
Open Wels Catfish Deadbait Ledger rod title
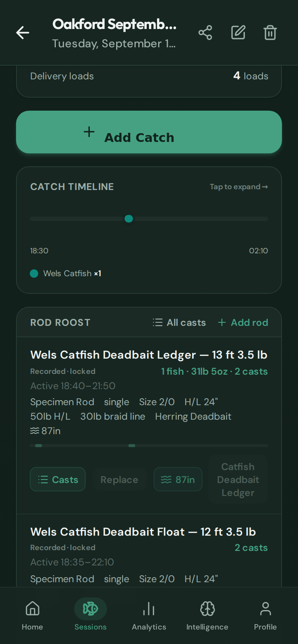(x=149, y=355)
